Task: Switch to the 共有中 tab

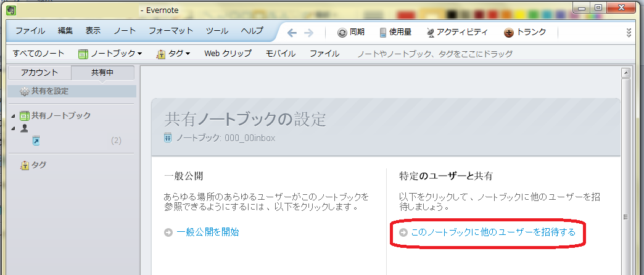Action: 102,73
